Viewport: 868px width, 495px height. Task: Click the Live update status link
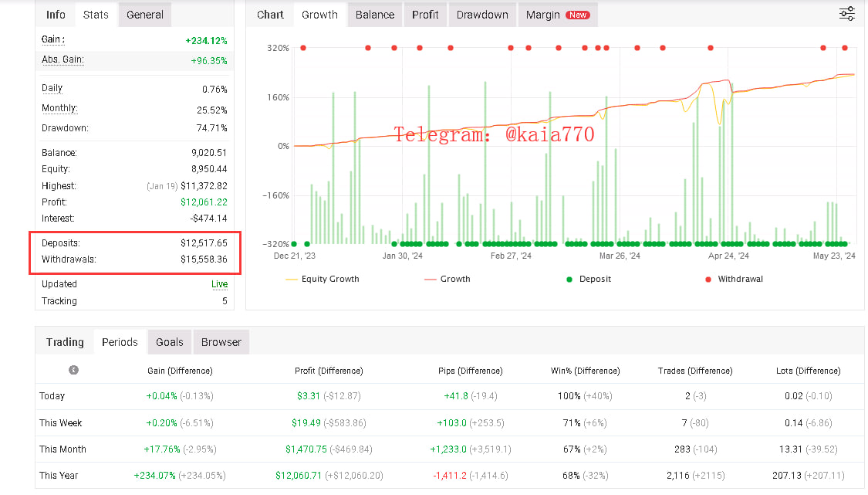[x=219, y=284]
